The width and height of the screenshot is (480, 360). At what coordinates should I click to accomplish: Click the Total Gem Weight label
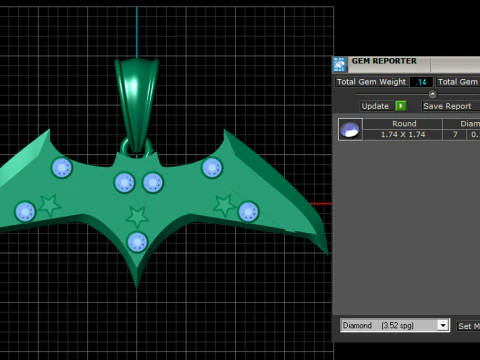coord(371,82)
